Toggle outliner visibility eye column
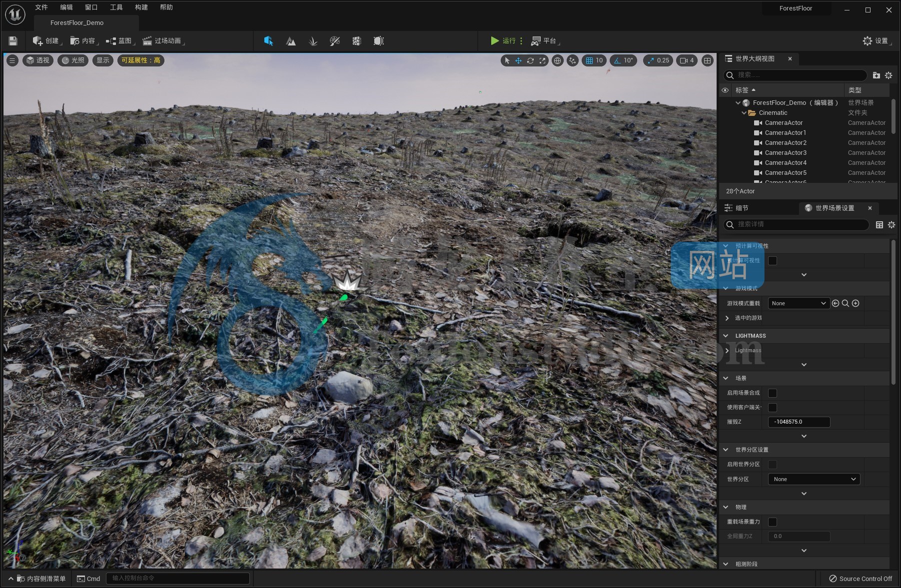The image size is (901, 588). point(725,90)
